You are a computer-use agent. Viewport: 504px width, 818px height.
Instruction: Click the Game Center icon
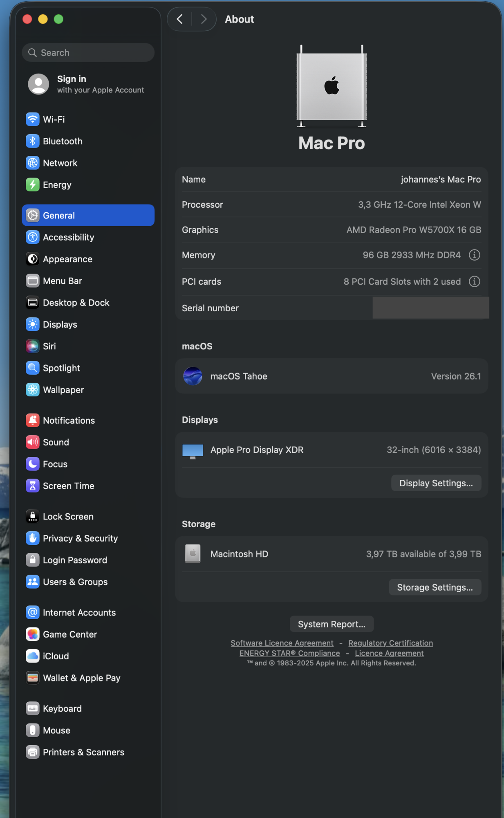click(x=33, y=634)
